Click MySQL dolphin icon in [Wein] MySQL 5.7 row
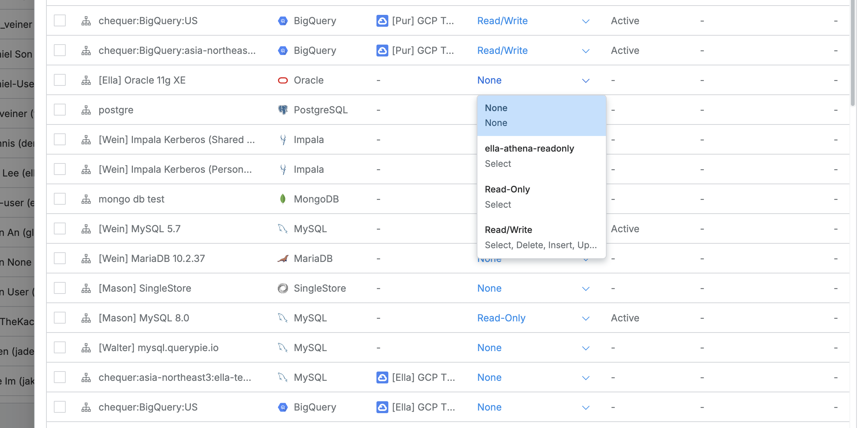 tap(283, 229)
